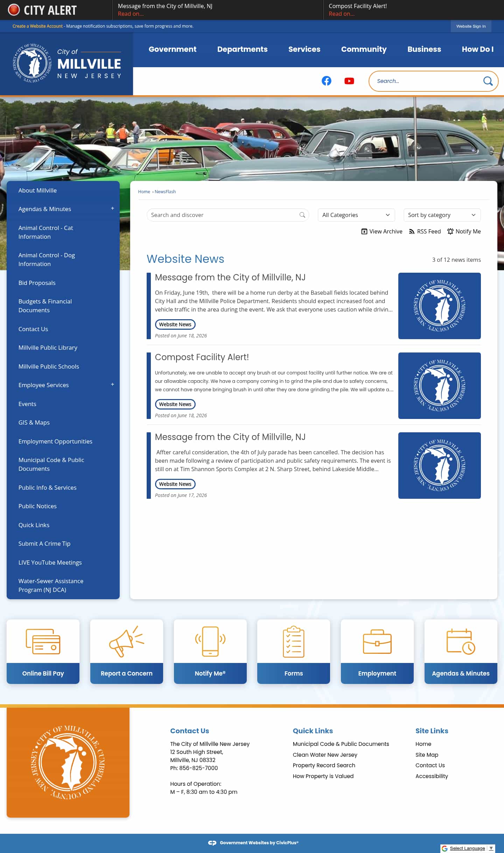Viewport: 504px width, 853px height.
Task: Open Site Map footer link
Action: (x=427, y=755)
